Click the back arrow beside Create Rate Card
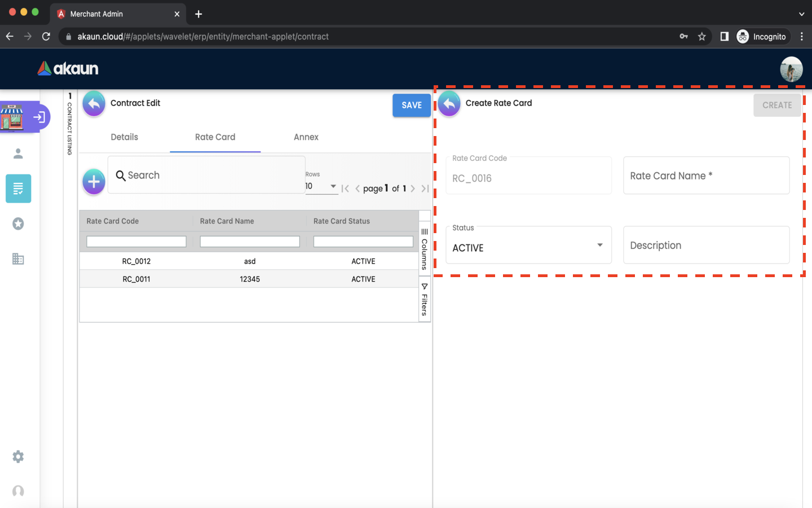 pos(449,104)
